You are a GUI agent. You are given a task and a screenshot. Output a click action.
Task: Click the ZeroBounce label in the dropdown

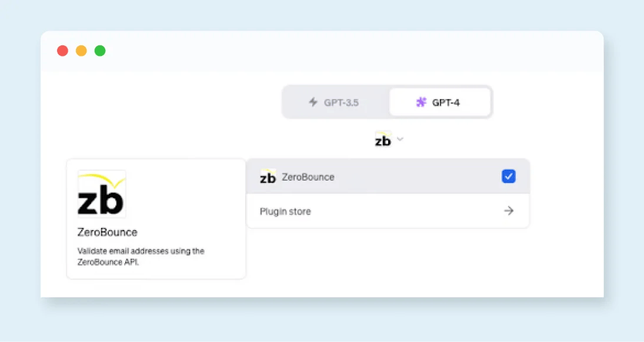308,177
